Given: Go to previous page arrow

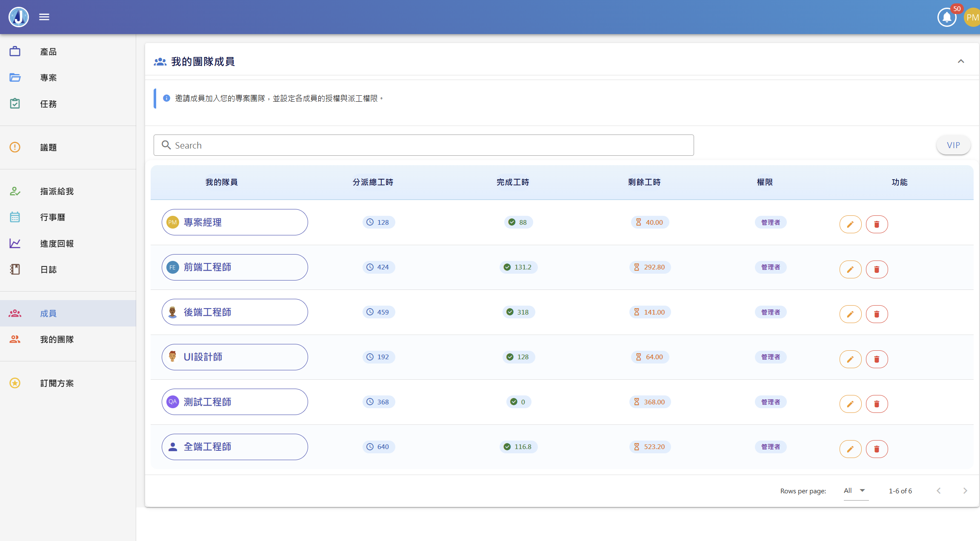Looking at the screenshot, I should click(x=939, y=491).
